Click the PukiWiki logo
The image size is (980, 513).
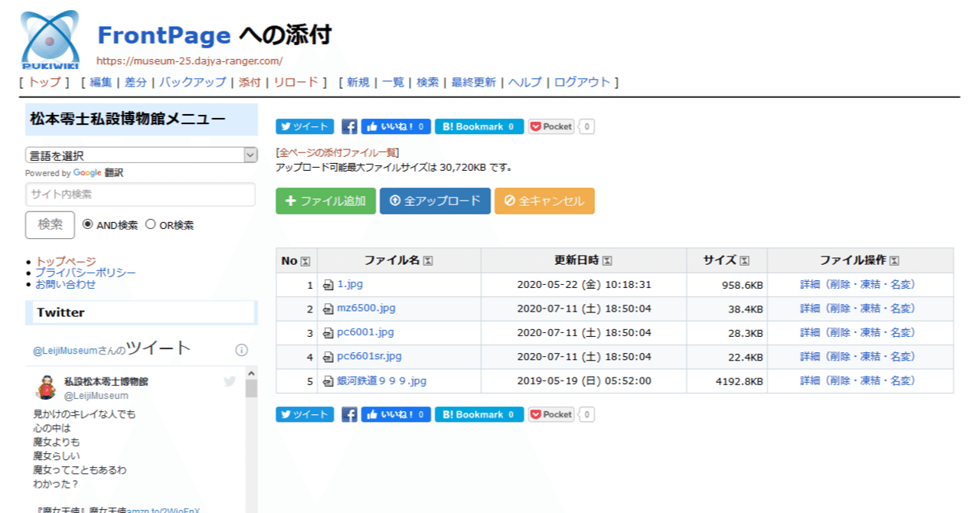(x=50, y=38)
